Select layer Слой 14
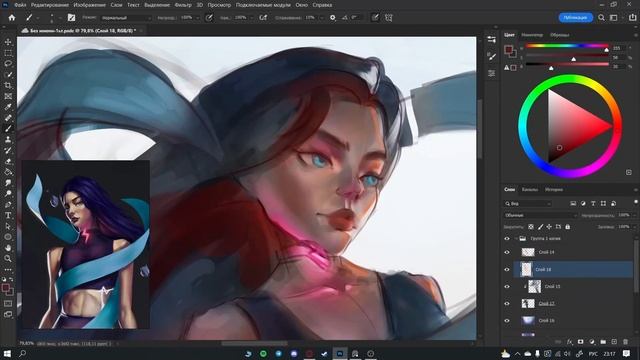 pos(546,252)
